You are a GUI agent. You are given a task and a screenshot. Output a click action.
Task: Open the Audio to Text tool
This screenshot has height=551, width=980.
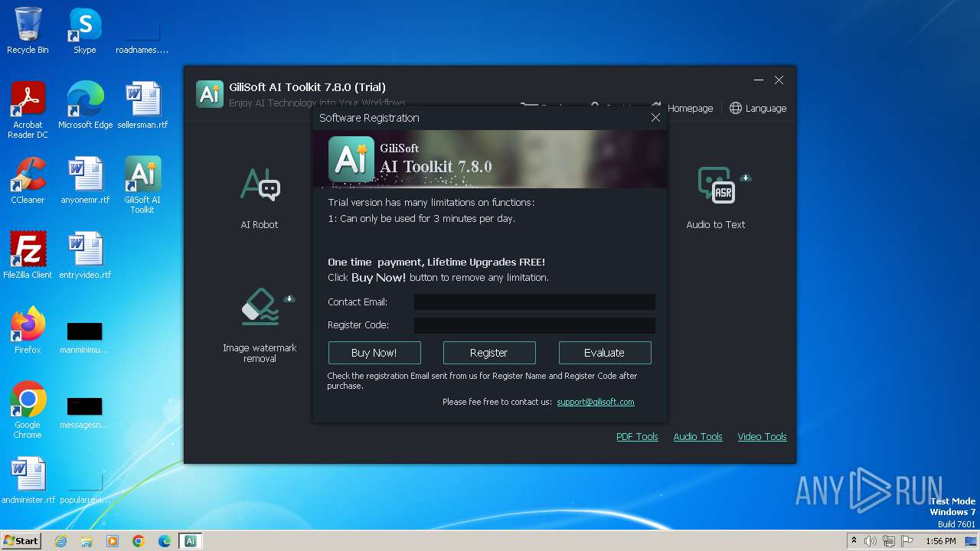tap(715, 197)
